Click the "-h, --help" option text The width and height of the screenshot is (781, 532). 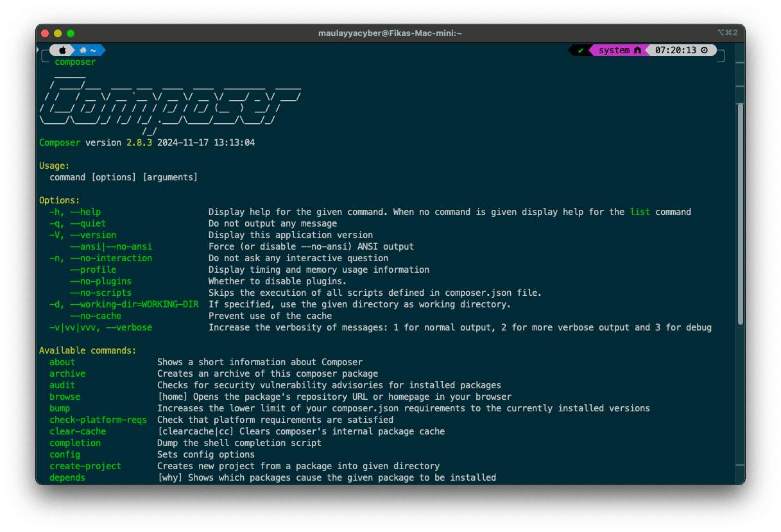point(75,212)
